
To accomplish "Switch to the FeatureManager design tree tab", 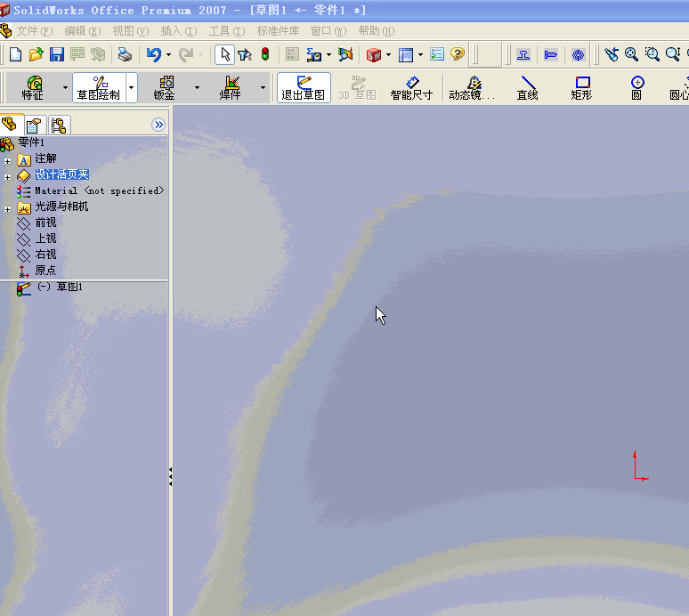I will click(10, 125).
